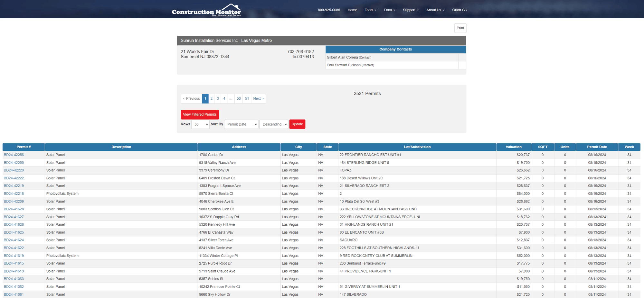Image resolution: width=644 pixels, height=298 pixels.
Task: Click View Filtered Permits button
Action: click(200, 114)
